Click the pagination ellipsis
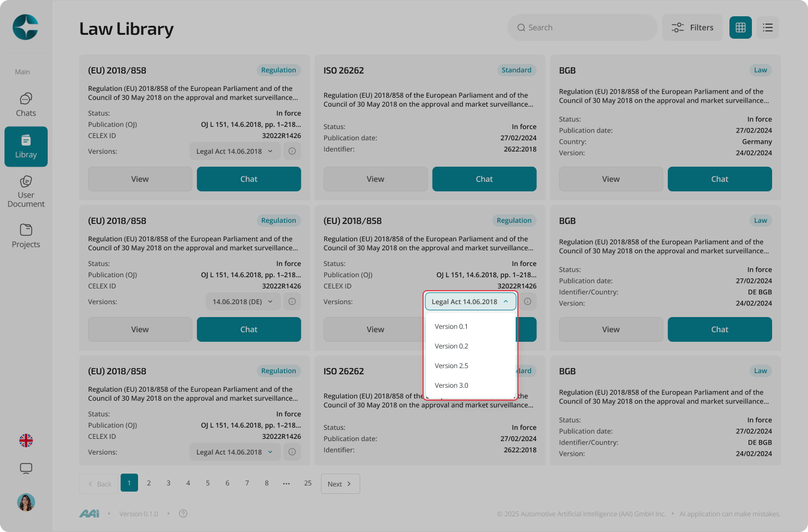 pyautogui.click(x=286, y=483)
